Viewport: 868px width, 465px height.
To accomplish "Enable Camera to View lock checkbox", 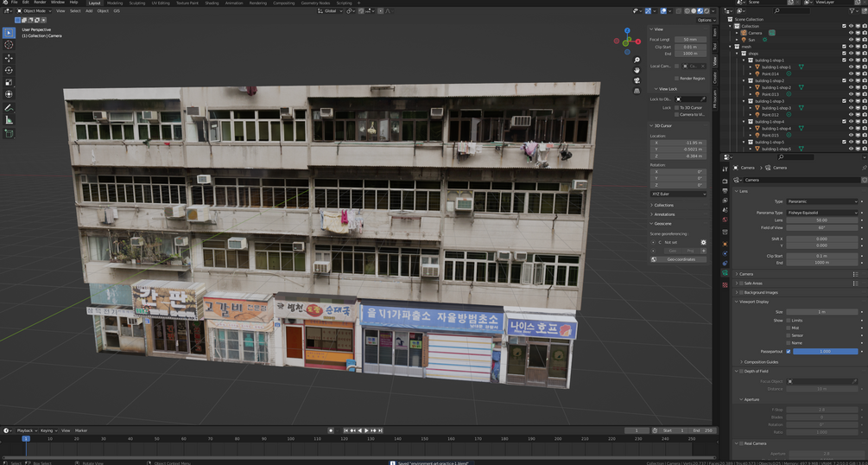I will click(x=676, y=115).
